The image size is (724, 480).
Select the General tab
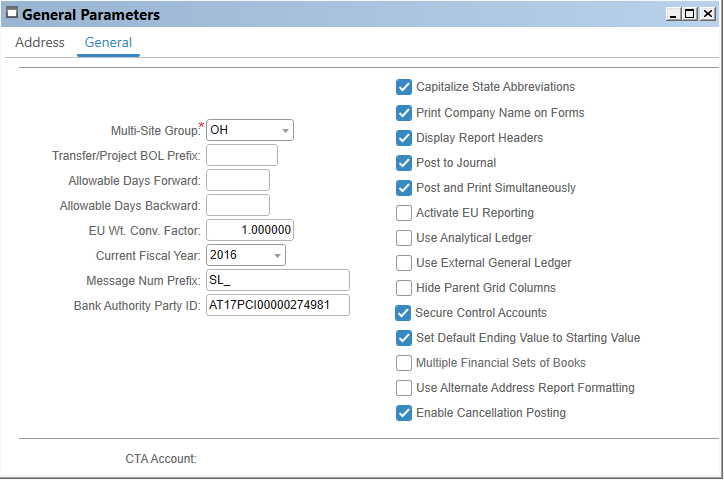tap(108, 43)
